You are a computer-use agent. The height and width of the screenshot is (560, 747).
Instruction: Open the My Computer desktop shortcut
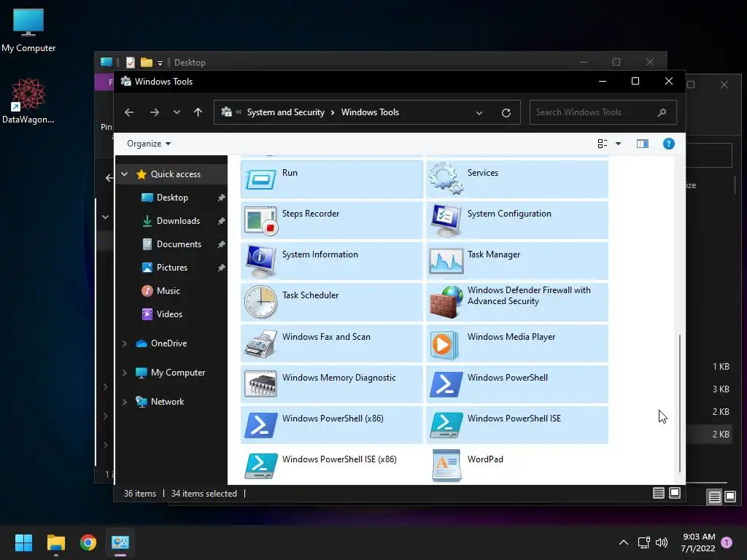[x=28, y=30]
